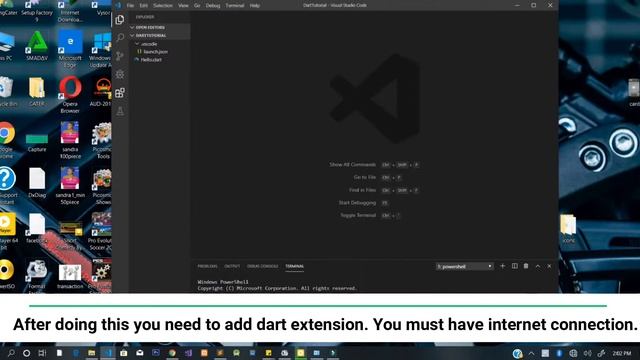Image resolution: width=640 pixels, height=360 pixels.
Task: Open the Search view in activity bar
Action: (x=120, y=38)
